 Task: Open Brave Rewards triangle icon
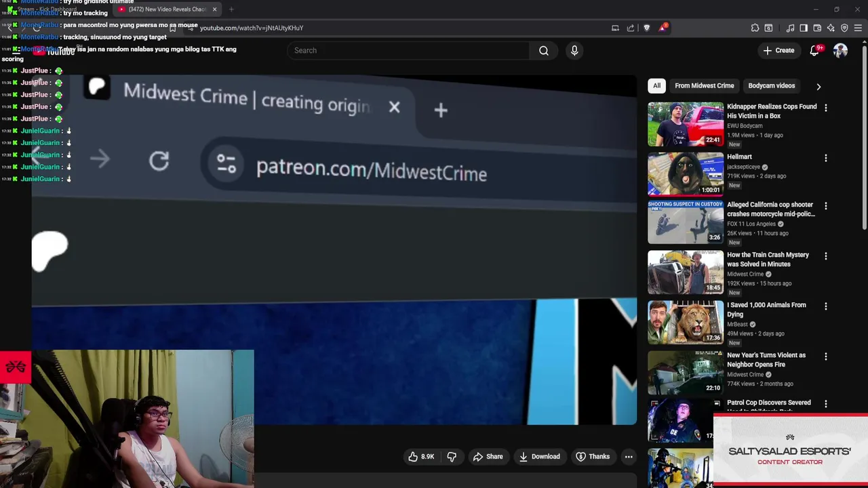(663, 28)
